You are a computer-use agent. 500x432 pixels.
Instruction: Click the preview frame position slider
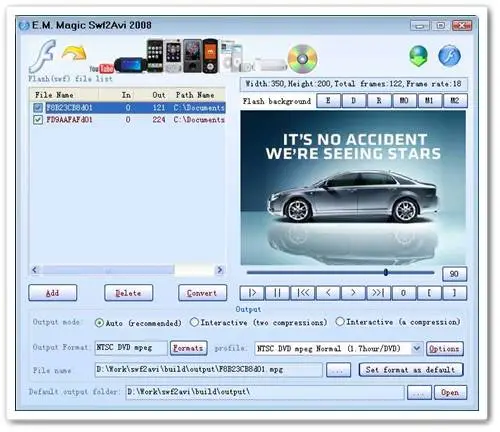click(340, 272)
